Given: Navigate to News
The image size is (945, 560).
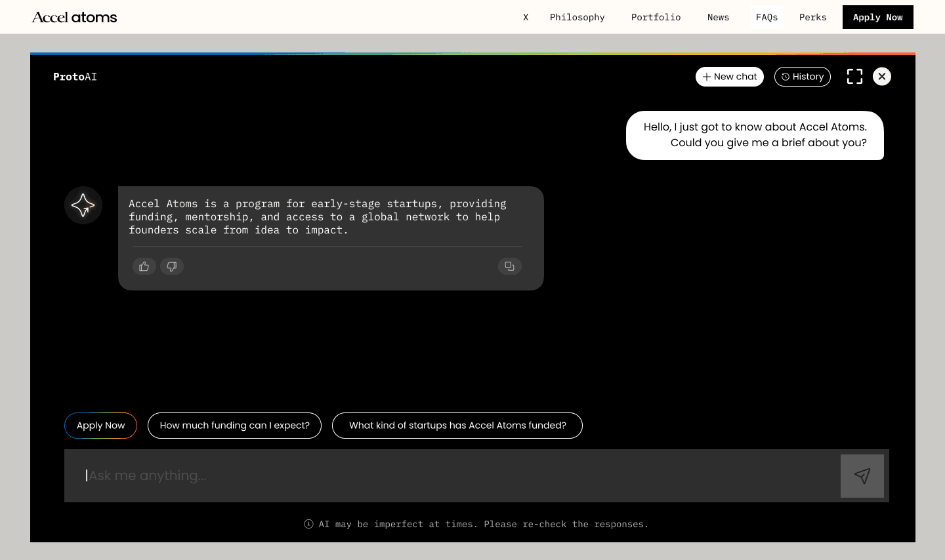Looking at the screenshot, I should pos(719,17).
